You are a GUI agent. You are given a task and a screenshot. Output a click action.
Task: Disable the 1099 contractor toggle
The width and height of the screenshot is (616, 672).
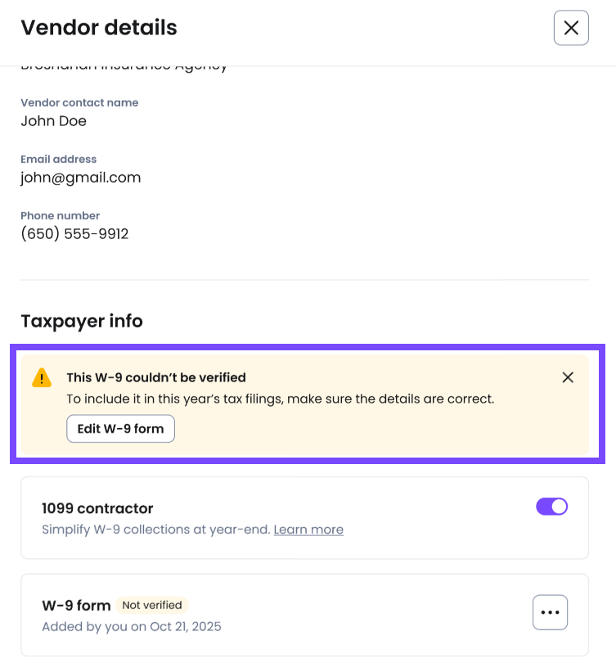point(551,507)
